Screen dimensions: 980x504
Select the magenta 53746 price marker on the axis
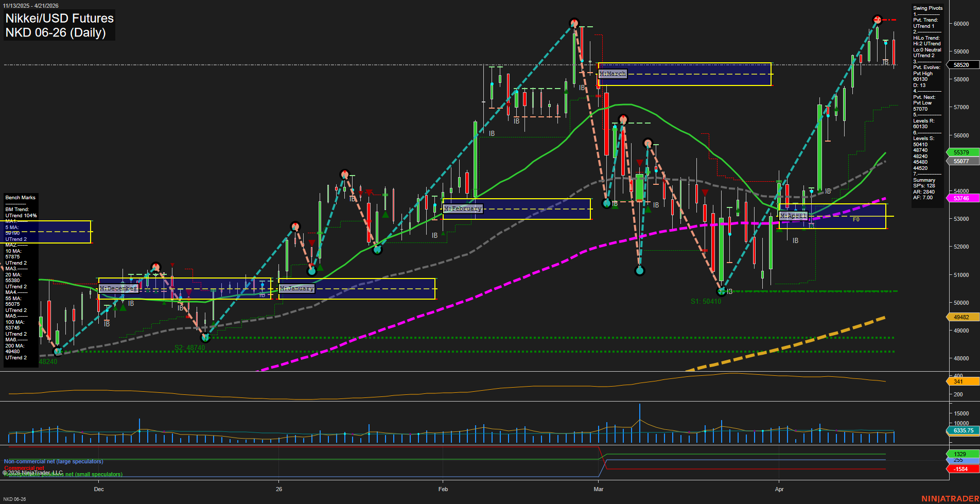coord(961,198)
